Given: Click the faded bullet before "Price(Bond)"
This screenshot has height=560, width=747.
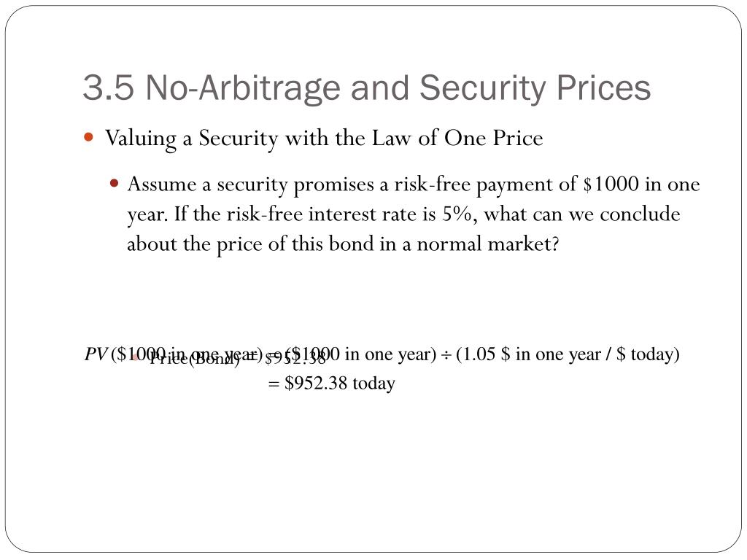Looking at the screenshot, I should (135, 357).
